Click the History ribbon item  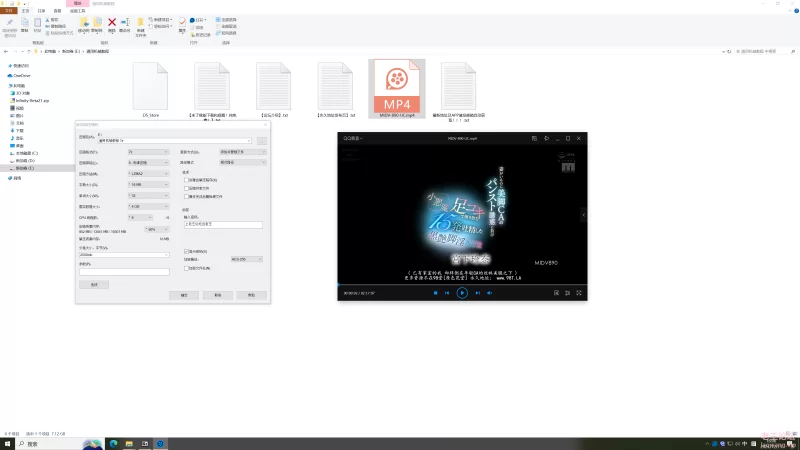(x=200, y=35)
